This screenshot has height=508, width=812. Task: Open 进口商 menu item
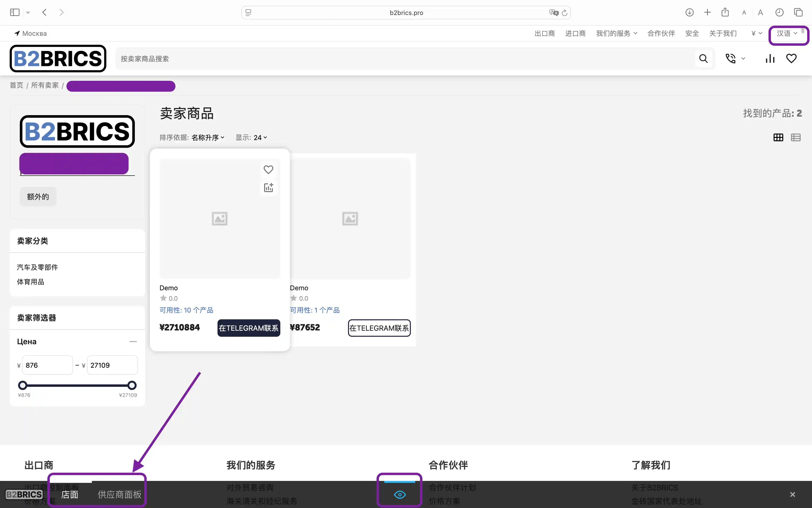[575, 33]
